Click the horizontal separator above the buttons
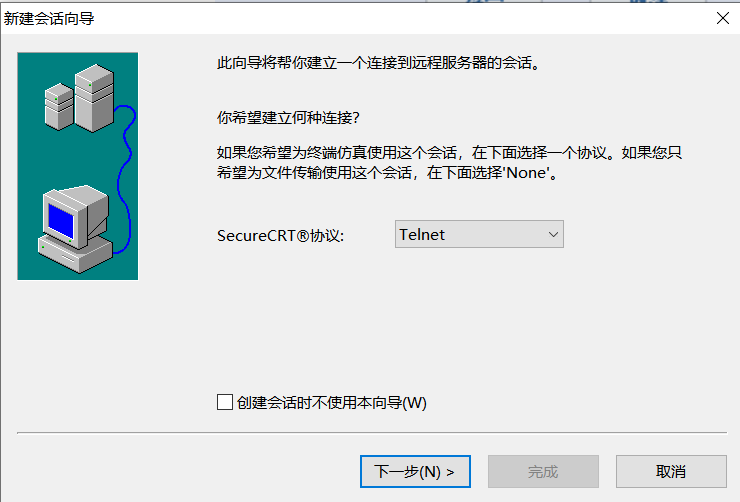Image resolution: width=740 pixels, height=502 pixels. coord(372,432)
